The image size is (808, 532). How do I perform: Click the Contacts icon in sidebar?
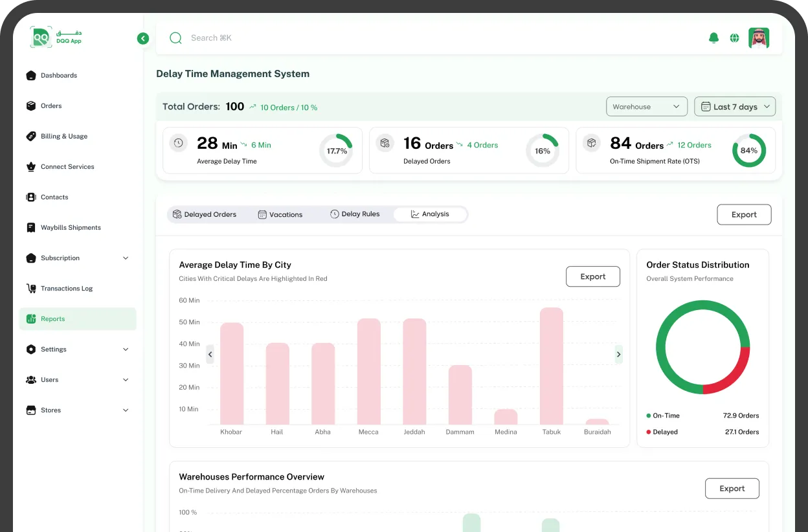31,197
